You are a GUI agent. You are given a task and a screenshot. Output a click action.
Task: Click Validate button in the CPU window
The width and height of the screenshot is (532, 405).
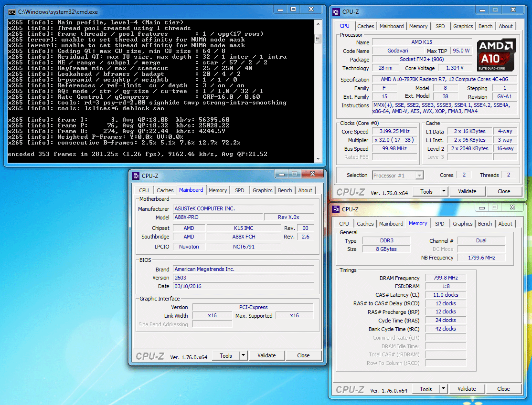467,191
